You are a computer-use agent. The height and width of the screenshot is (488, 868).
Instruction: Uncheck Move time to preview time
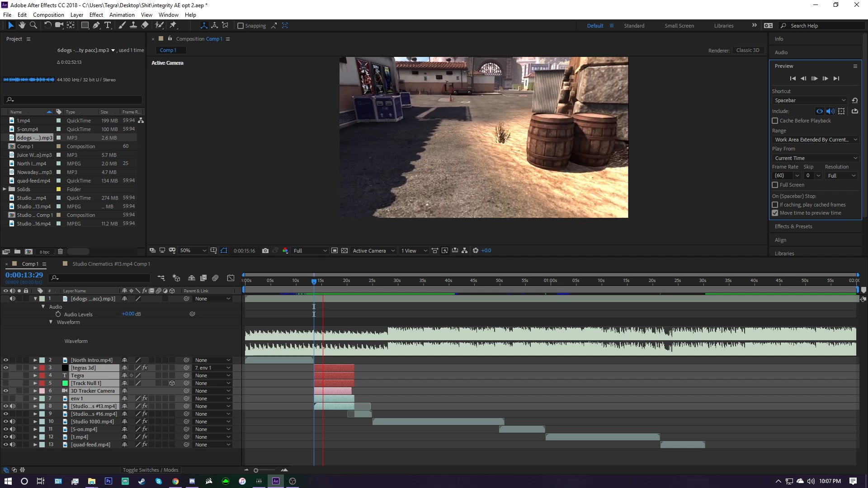[x=775, y=213]
